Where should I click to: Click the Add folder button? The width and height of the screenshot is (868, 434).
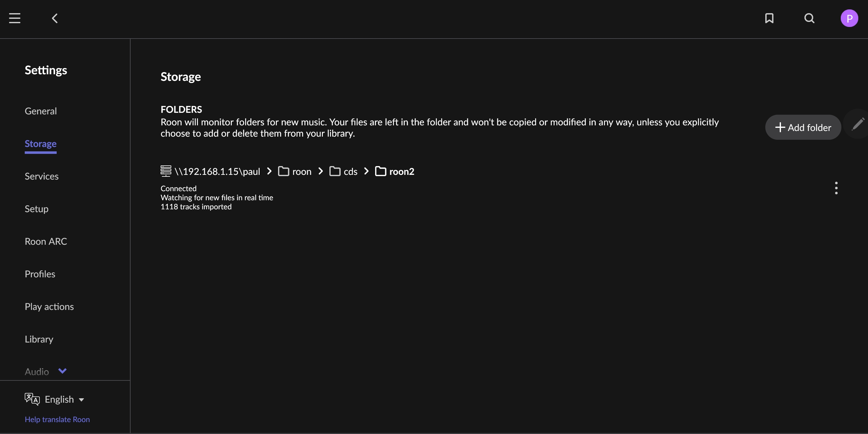pyautogui.click(x=803, y=128)
